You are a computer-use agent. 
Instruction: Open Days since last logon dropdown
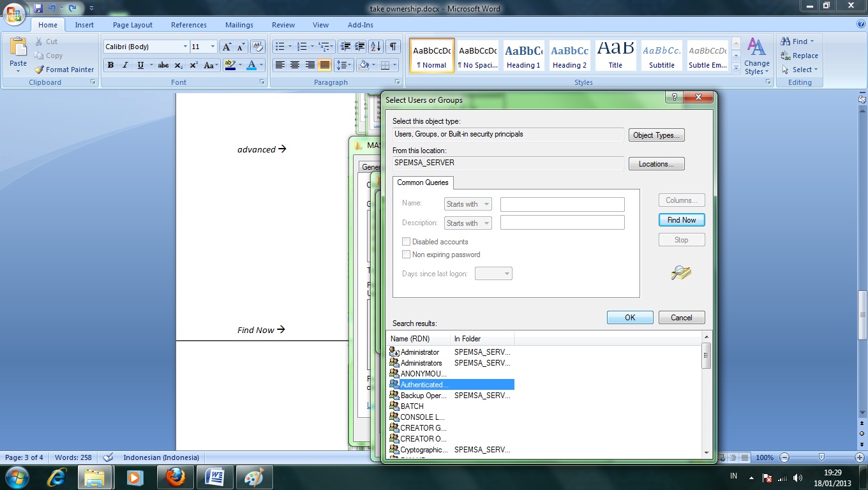click(x=493, y=274)
